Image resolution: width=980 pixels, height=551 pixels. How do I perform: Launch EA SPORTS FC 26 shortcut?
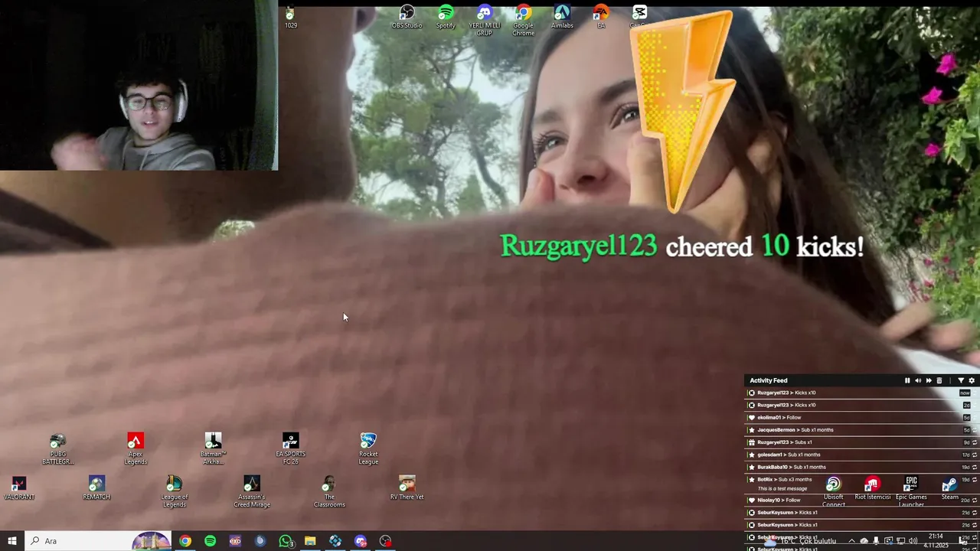click(290, 449)
